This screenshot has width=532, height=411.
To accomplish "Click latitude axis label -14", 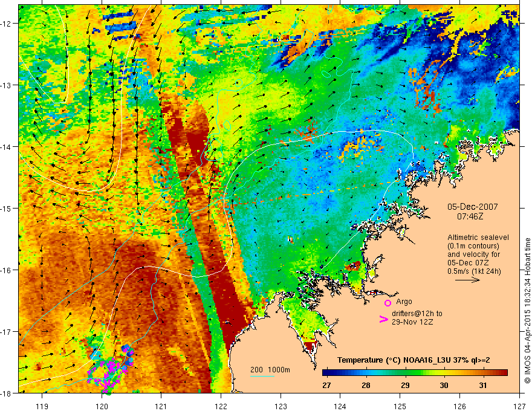I will 7,147.
